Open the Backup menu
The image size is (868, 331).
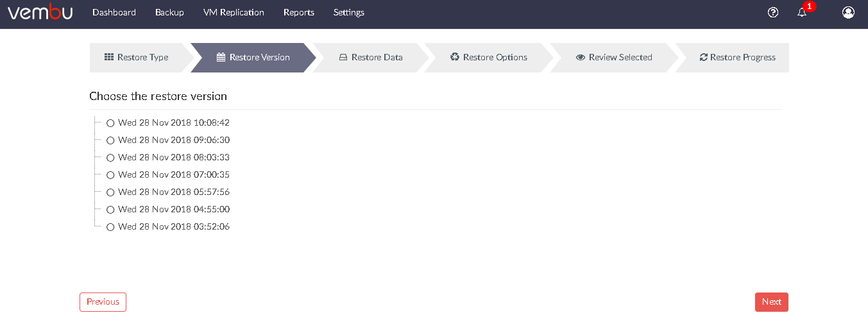(169, 12)
